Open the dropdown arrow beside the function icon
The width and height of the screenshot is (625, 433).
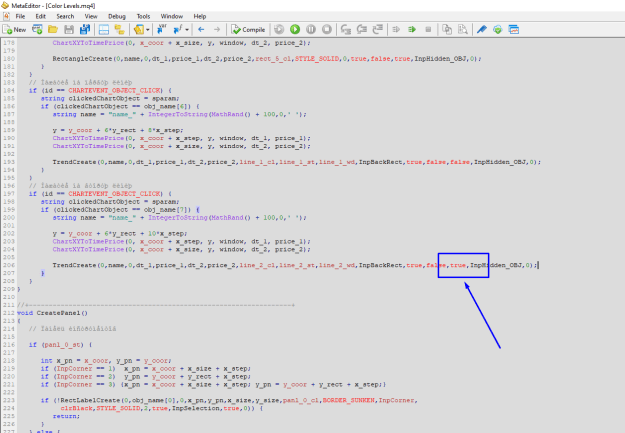(187, 30)
